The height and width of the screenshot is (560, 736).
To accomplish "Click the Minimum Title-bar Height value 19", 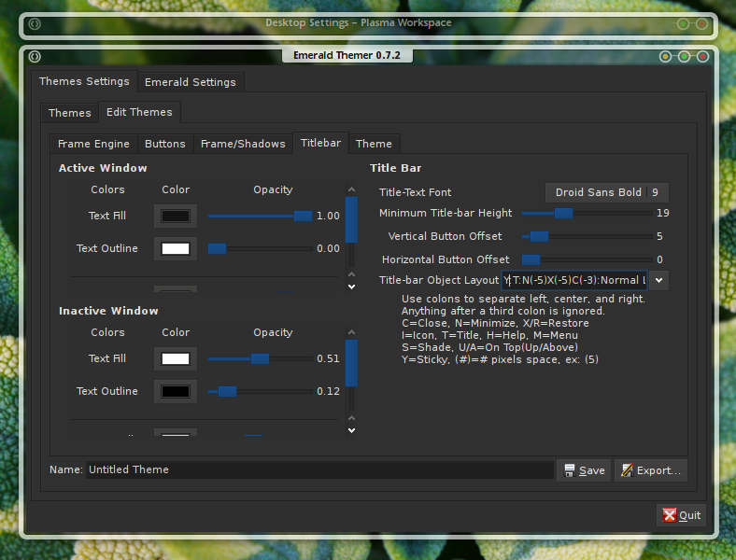I will (x=663, y=214).
